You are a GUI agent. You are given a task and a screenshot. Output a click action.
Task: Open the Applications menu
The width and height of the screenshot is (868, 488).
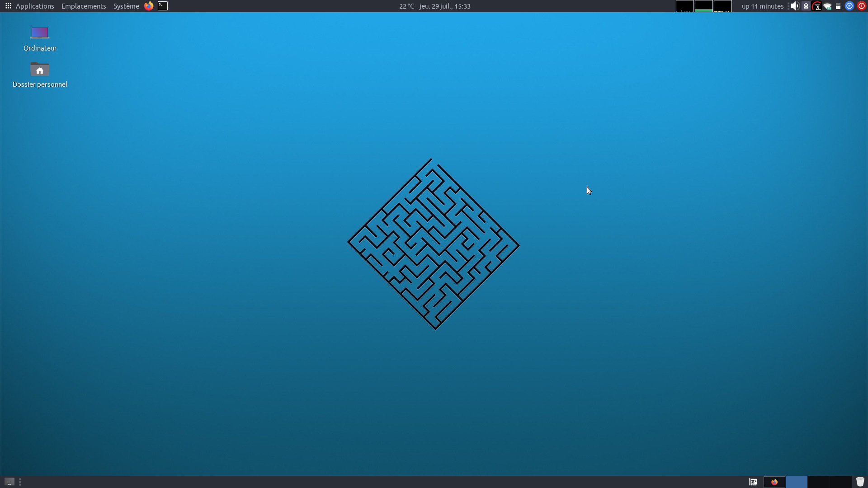30,6
